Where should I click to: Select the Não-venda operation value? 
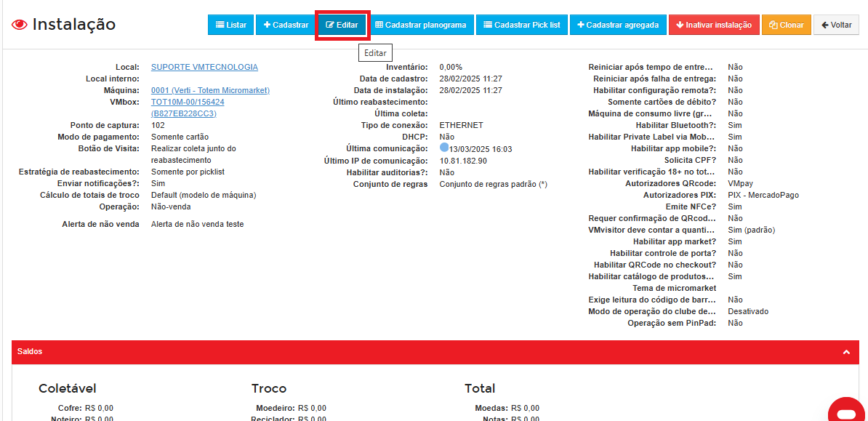pyautogui.click(x=171, y=207)
